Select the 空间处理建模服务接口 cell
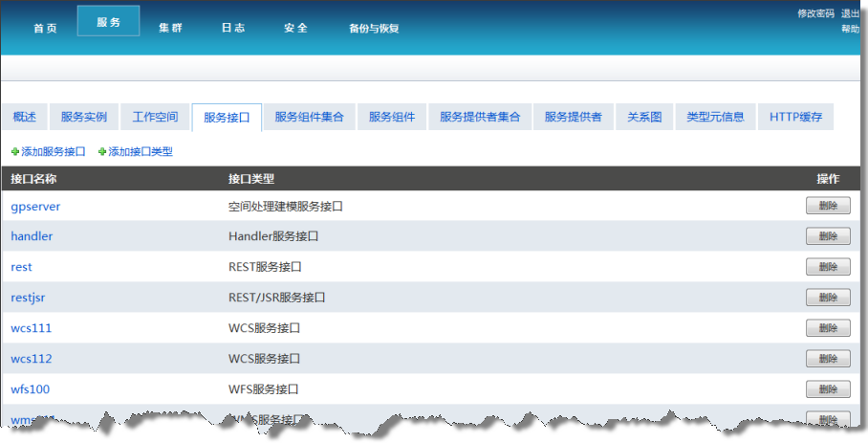This screenshot has height=443, width=868. point(286,207)
